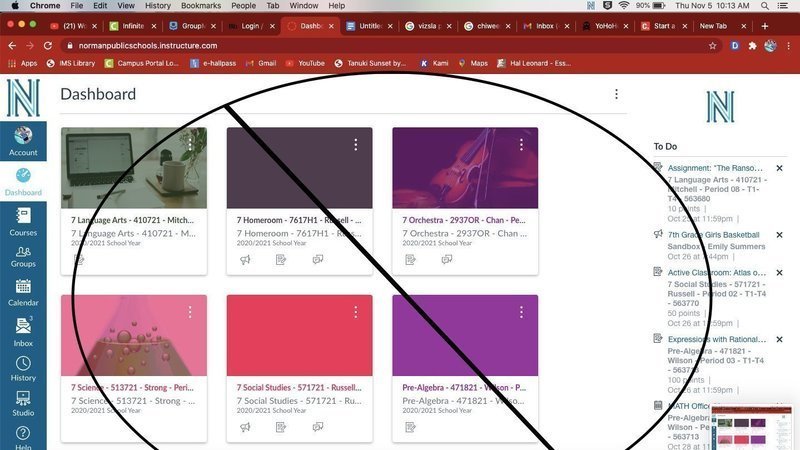The width and height of the screenshot is (800, 450).
Task: Open Inbox in Canvas sidebar
Action: point(23,332)
